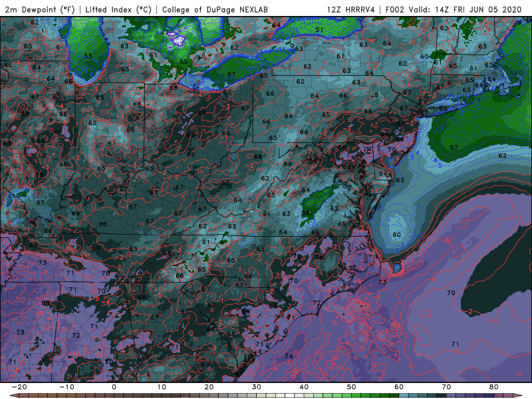The image size is (532, 399).
Task: Click the '2m Dewpoint (°F)' title label
Action: pos(40,9)
